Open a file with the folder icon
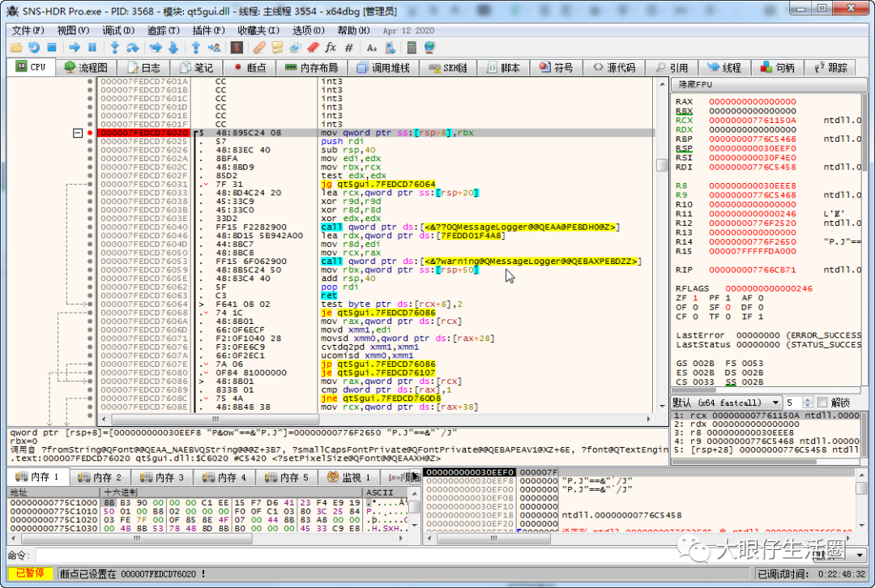Image resolution: width=875 pixels, height=588 pixels. (x=16, y=48)
